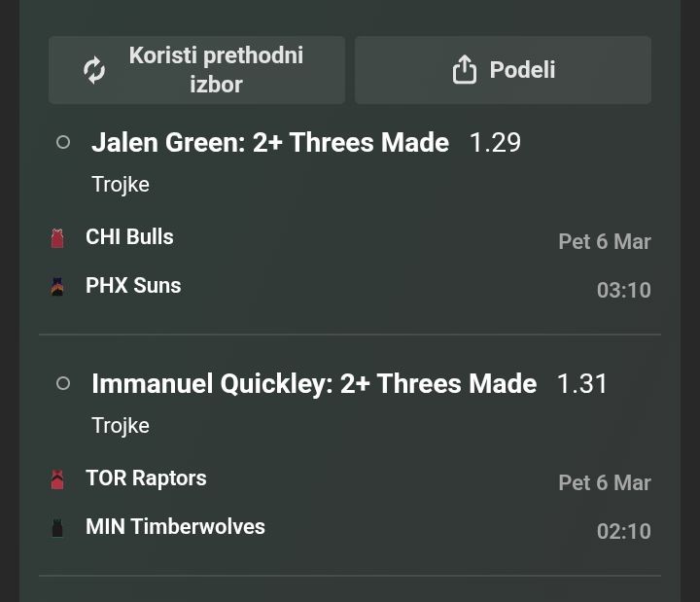700x602 pixels.
Task: Click the share icon beside Podeli
Action: point(465,70)
